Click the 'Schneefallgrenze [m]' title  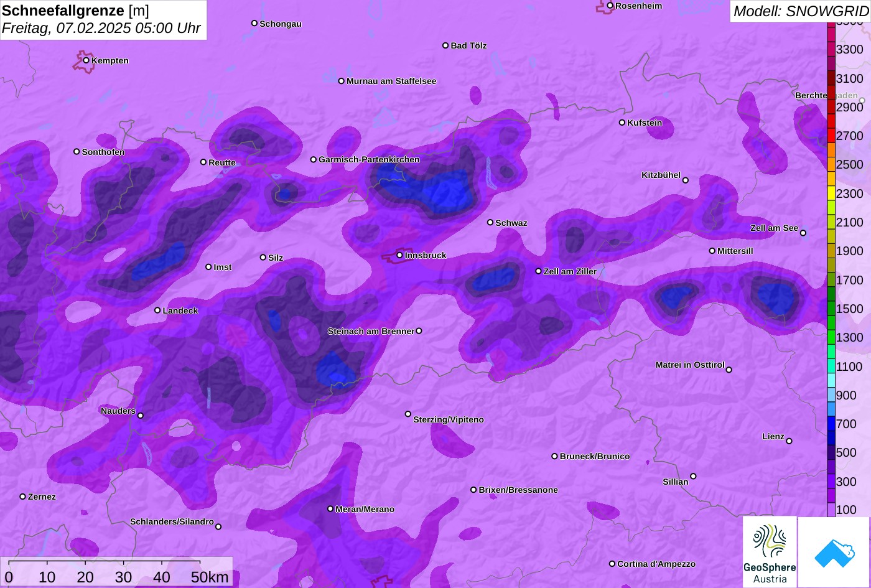pos(76,11)
